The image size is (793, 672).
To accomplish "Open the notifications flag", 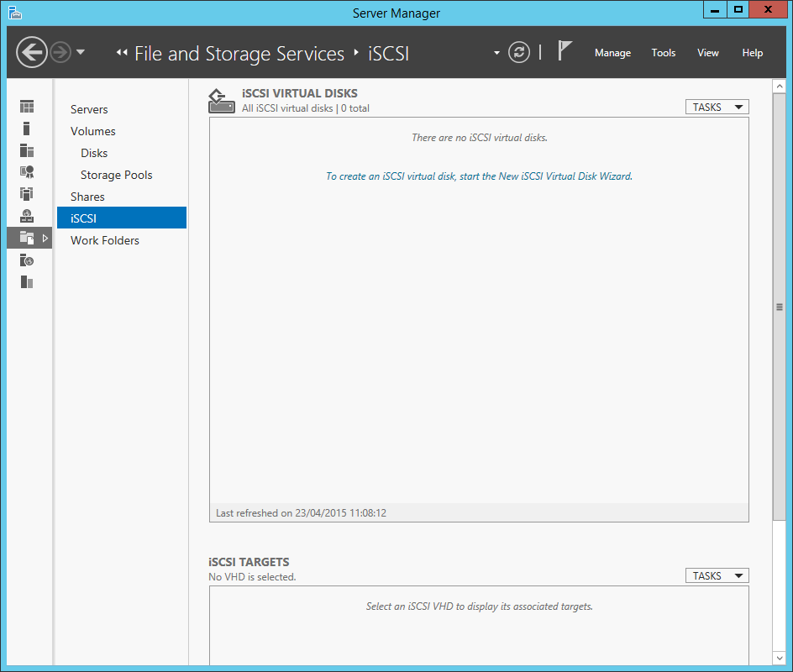I will coord(565,52).
